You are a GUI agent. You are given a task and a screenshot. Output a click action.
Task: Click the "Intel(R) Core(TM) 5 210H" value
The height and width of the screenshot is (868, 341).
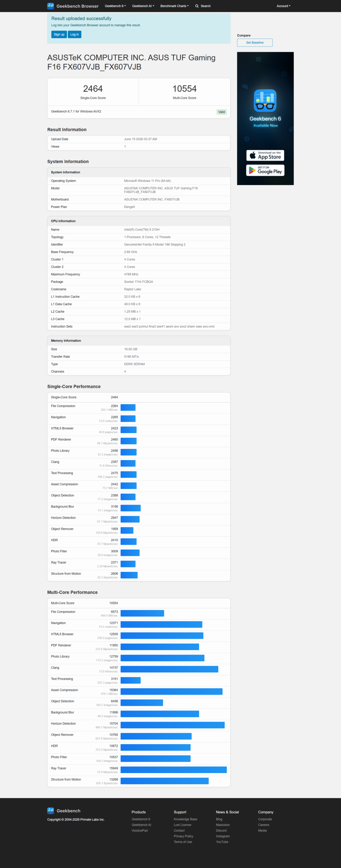[x=141, y=230]
